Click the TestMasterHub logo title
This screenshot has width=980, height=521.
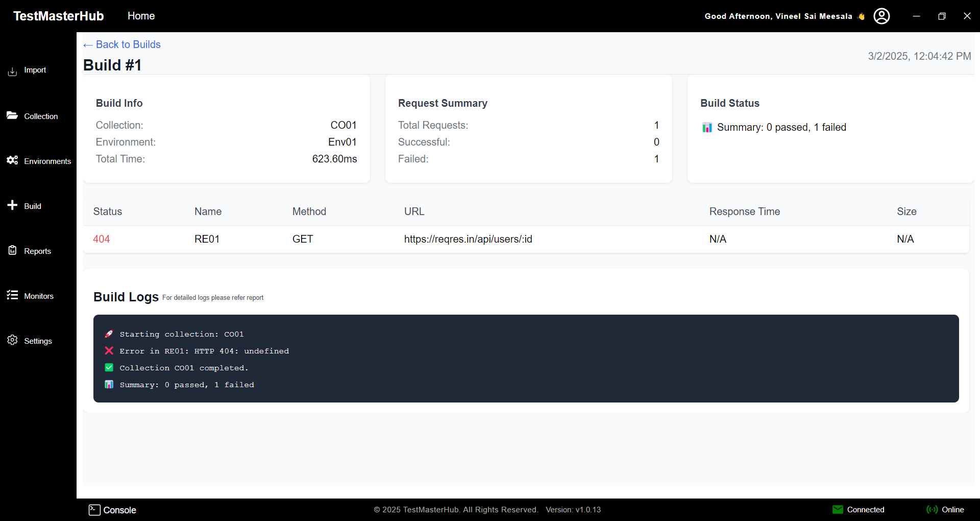click(x=59, y=16)
